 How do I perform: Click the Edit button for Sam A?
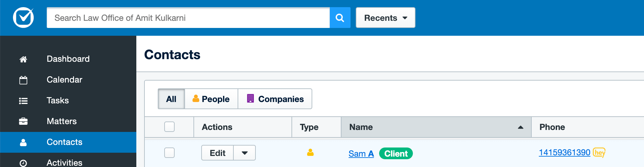point(217,153)
